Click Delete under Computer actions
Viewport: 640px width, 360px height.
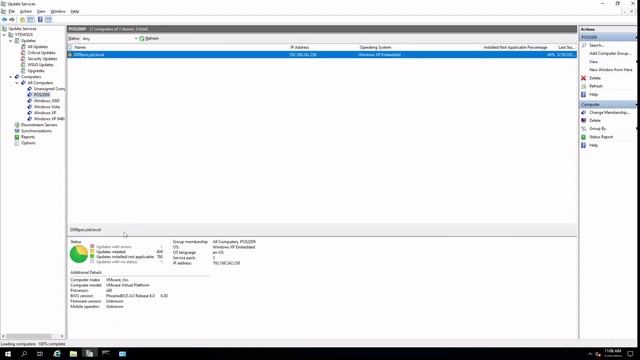click(x=595, y=120)
